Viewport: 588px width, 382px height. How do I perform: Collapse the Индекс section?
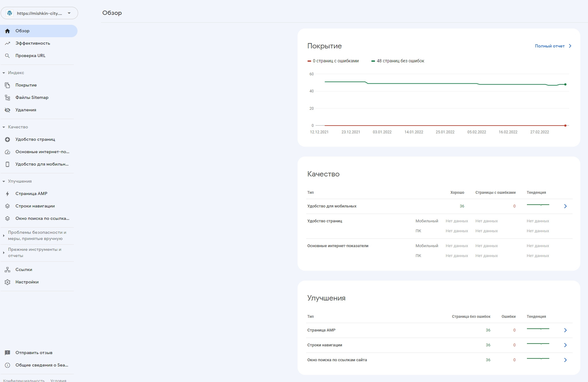click(4, 73)
